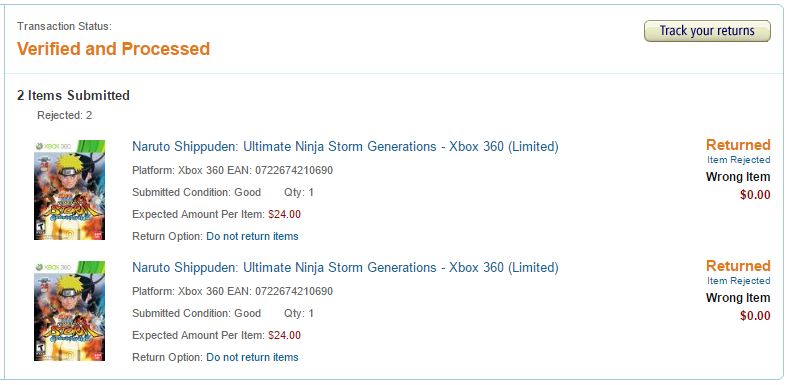787x385 pixels.
Task: Click the second item's $0.00 payout amount
Action: (x=755, y=316)
